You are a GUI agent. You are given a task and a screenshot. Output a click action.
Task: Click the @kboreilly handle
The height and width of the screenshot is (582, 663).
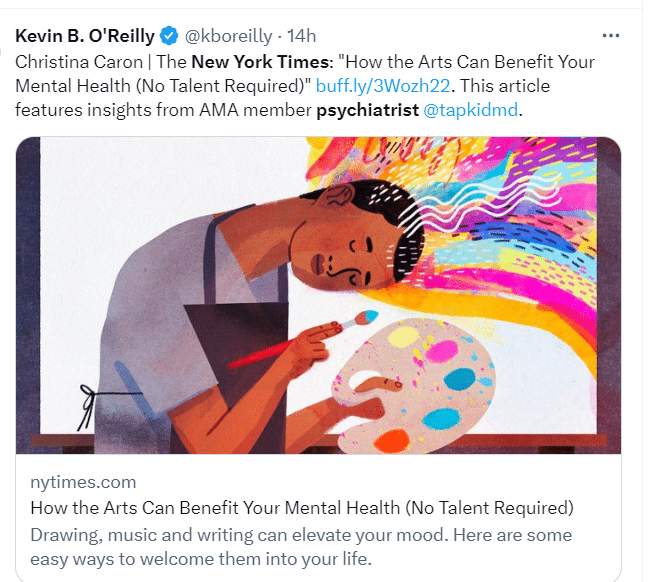(x=228, y=37)
